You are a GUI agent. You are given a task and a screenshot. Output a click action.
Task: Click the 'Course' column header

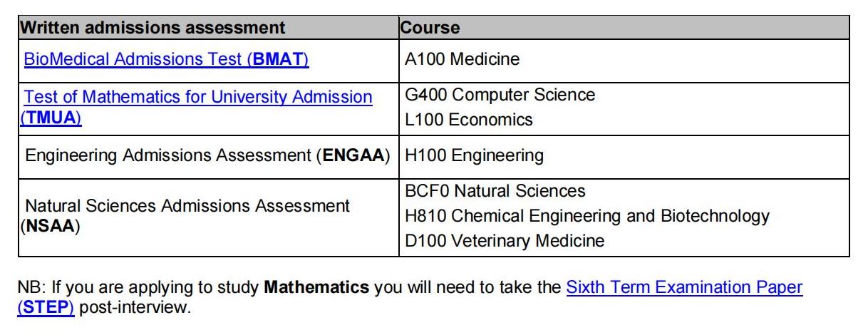[430, 28]
